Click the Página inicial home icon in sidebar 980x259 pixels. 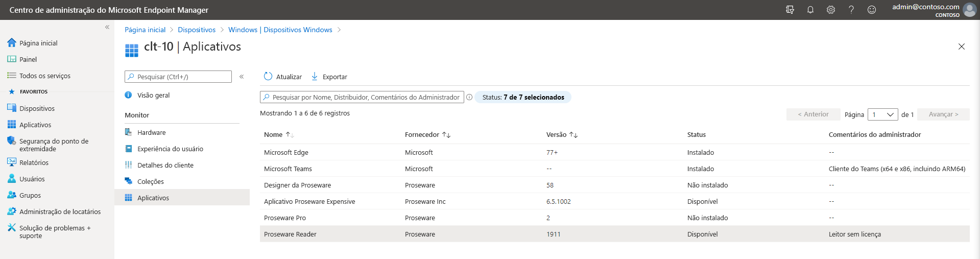point(12,43)
